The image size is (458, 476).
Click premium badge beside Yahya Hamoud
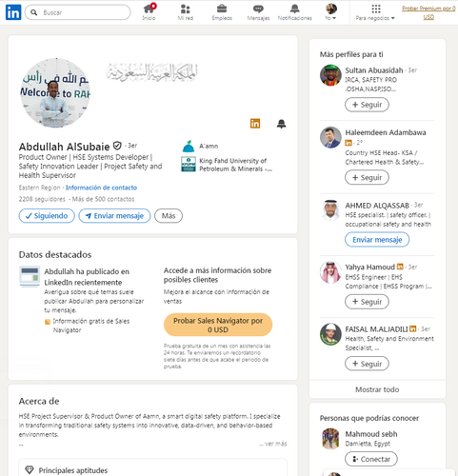[x=400, y=267]
